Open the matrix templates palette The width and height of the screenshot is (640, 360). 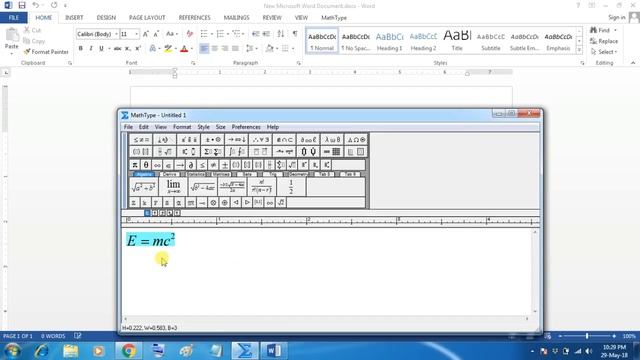pyautogui.click(x=332, y=152)
